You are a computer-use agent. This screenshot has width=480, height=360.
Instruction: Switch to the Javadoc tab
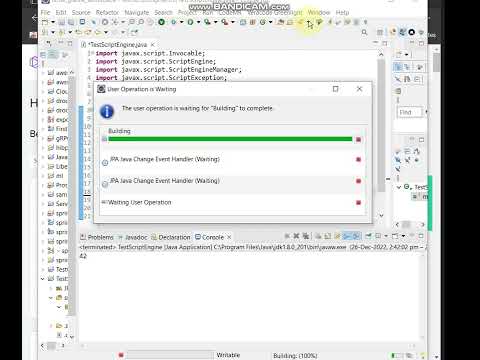tap(133, 237)
